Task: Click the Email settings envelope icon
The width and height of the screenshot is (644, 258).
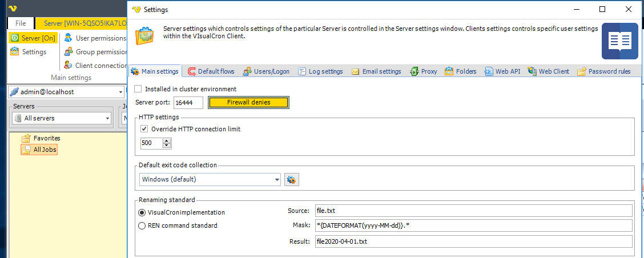Action: (355, 71)
